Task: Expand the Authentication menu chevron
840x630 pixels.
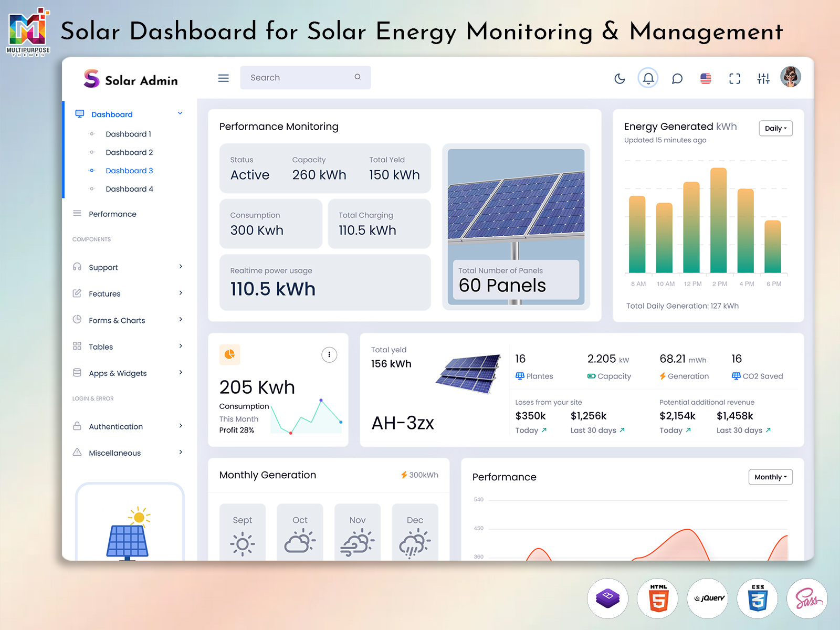Action: point(181,426)
